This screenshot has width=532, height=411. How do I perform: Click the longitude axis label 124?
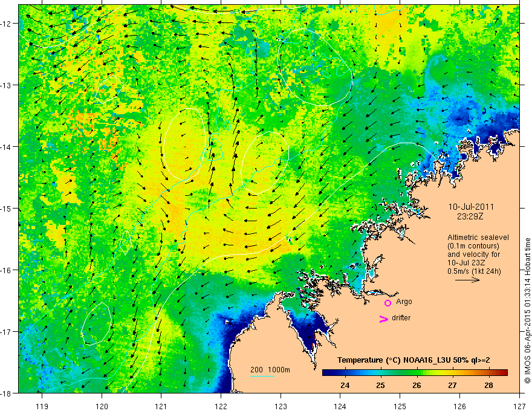point(340,406)
